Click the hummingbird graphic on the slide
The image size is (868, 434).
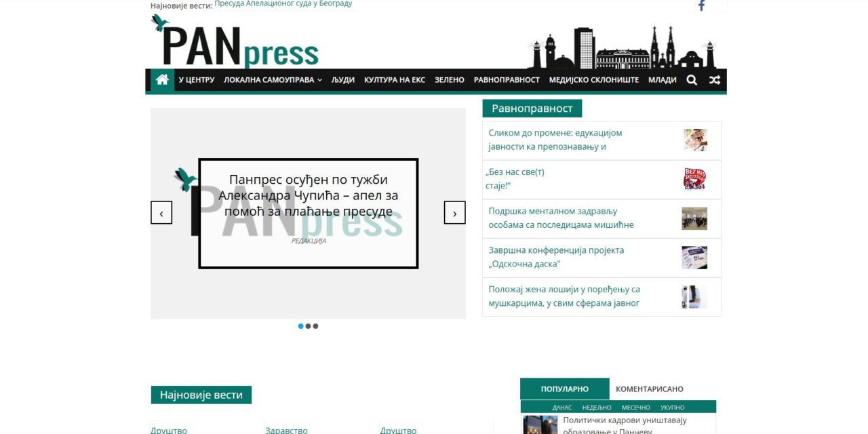pyautogui.click(x=184, y=178)
